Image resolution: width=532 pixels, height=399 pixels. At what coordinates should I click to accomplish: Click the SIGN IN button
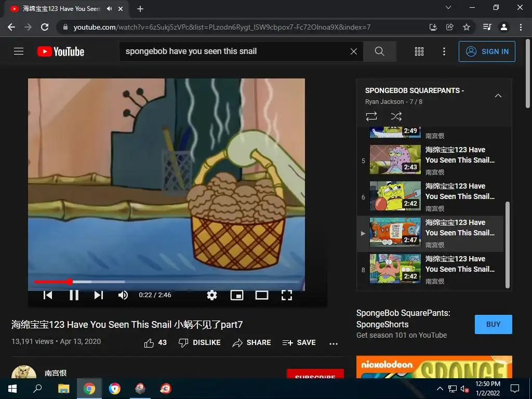[487, 51]
